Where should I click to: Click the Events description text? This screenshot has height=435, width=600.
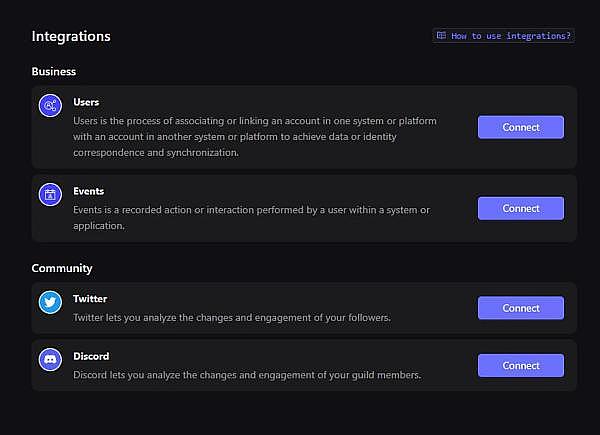tap(251, 217)
